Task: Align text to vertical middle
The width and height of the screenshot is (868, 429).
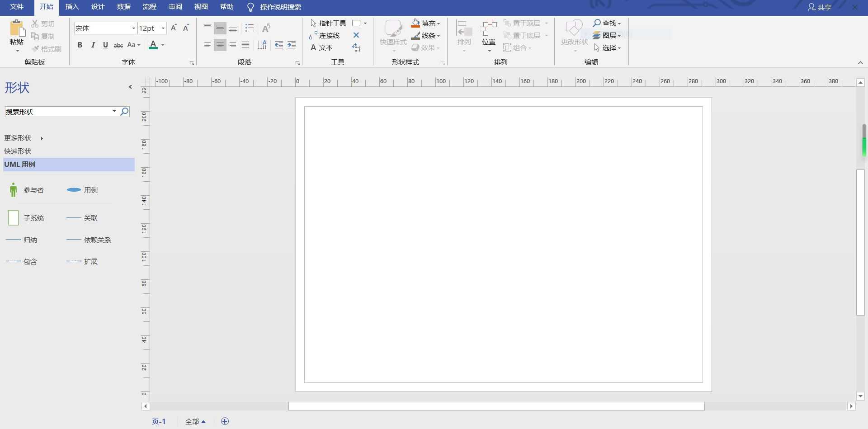Action: (x=220, y=28)
